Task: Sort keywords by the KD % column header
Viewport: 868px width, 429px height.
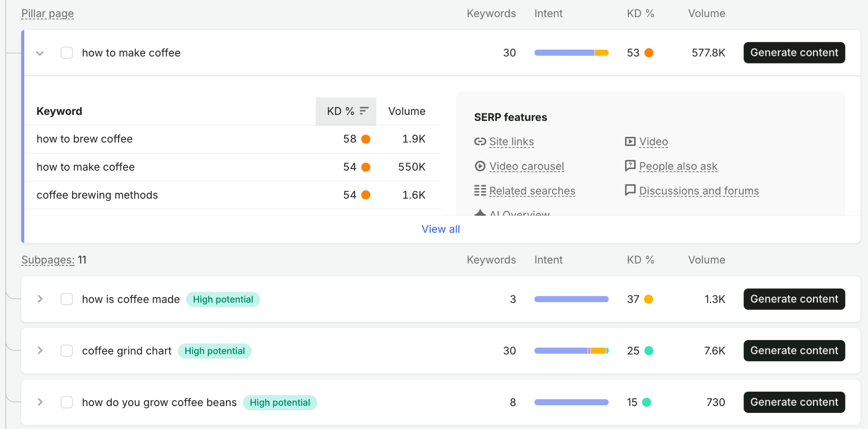Action: coord(346,111)
